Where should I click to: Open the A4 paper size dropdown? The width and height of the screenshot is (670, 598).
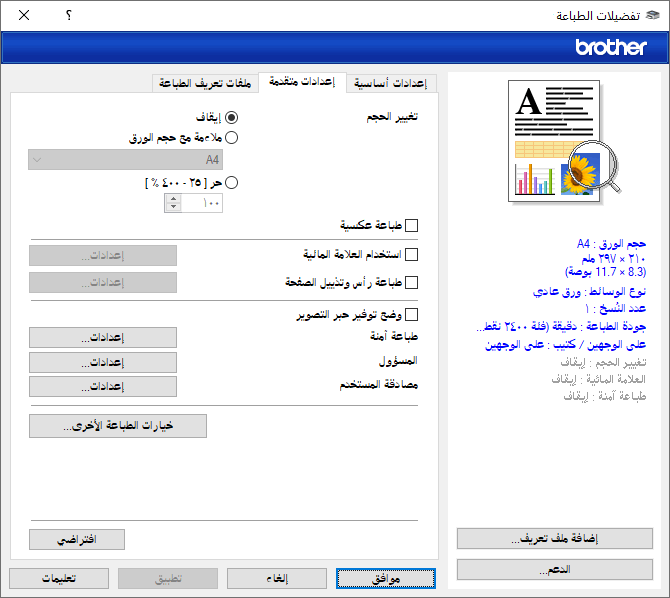(127, 160)
